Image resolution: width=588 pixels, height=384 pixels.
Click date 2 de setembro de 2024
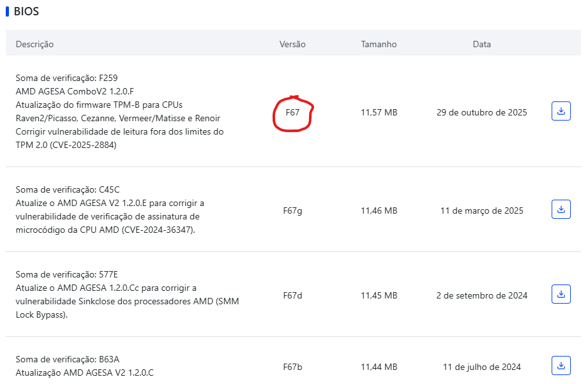(482, 295)
